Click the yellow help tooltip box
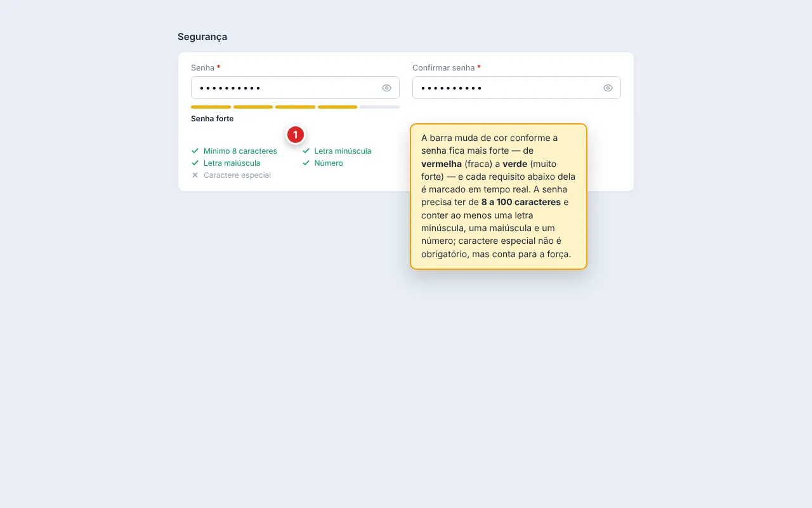The height and width of the screenshot is (508, 812). [x=499, y=196]
